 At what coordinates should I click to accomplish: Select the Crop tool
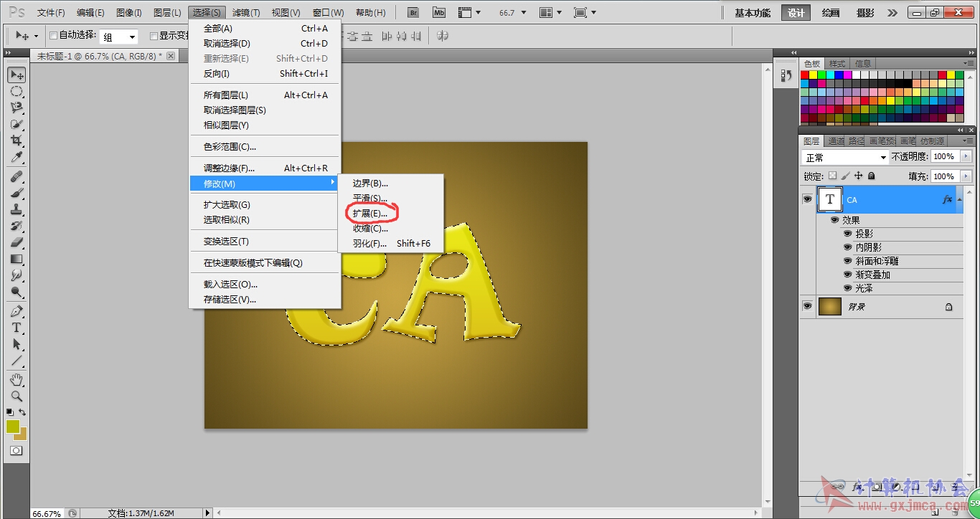(x=17, y=141)
